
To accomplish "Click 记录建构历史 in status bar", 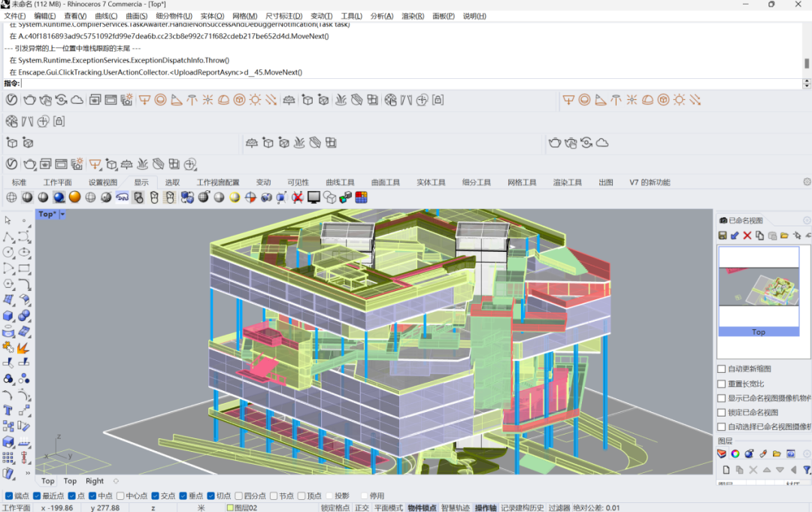I will tap(522, 507).
